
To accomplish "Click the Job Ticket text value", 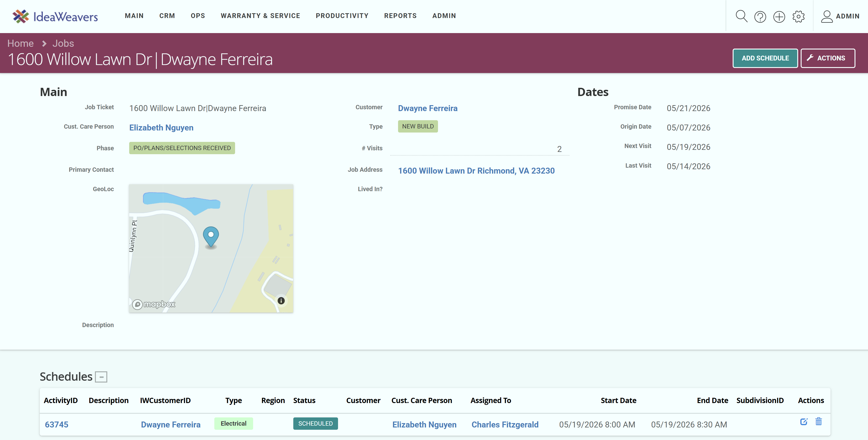I will 198,108.
